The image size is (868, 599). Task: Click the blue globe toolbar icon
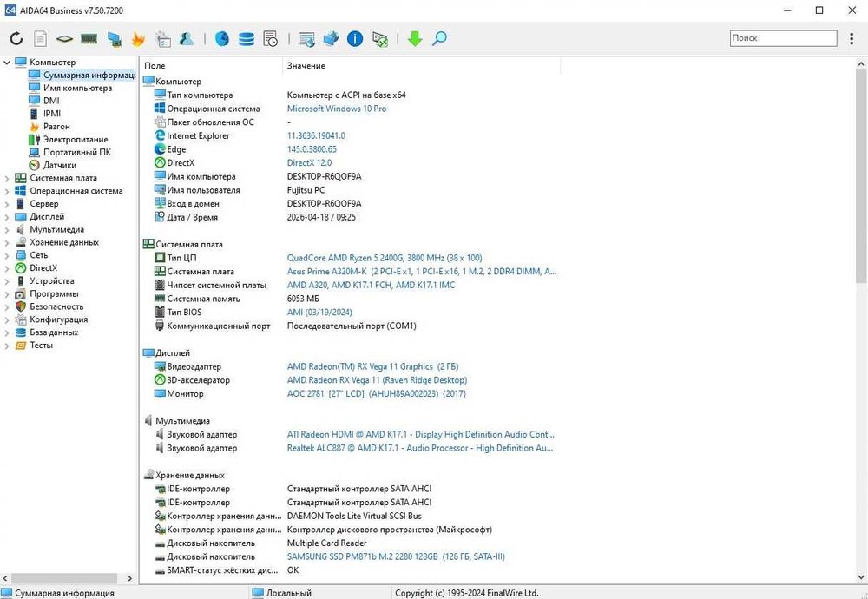tap(222, 38)
